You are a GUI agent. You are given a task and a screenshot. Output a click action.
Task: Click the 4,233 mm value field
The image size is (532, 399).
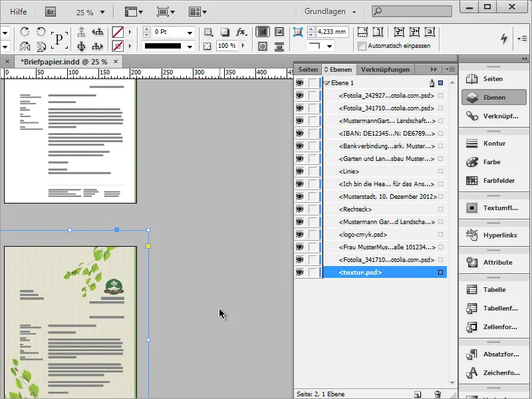[x=332, y=32]
